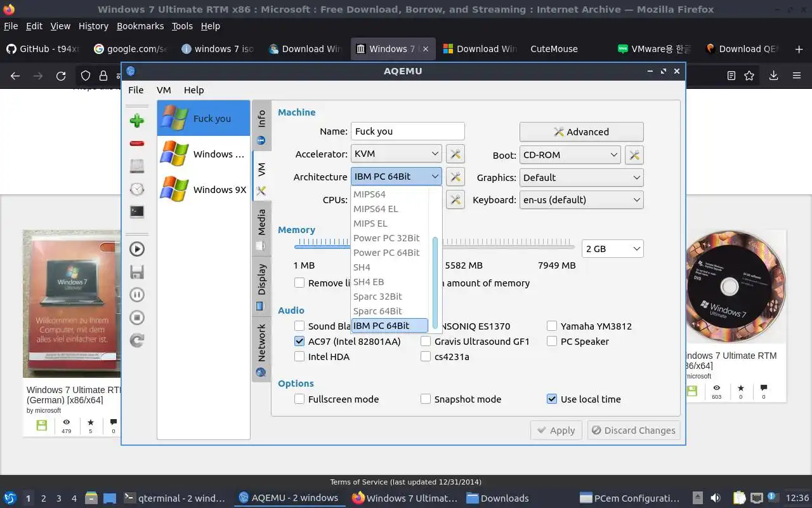Viewport: 812px width, 508px height.
Task: Click the Advanced button
Action: point(581,131)
